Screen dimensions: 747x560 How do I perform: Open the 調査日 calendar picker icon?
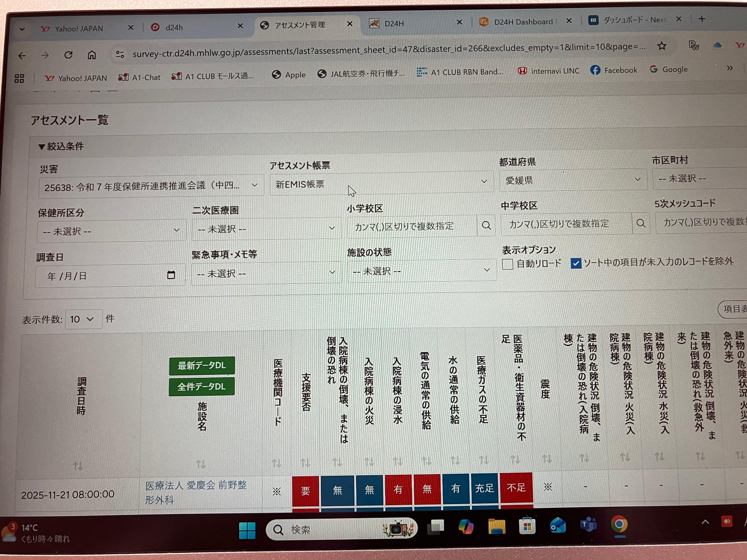click(x=171, y=275)
